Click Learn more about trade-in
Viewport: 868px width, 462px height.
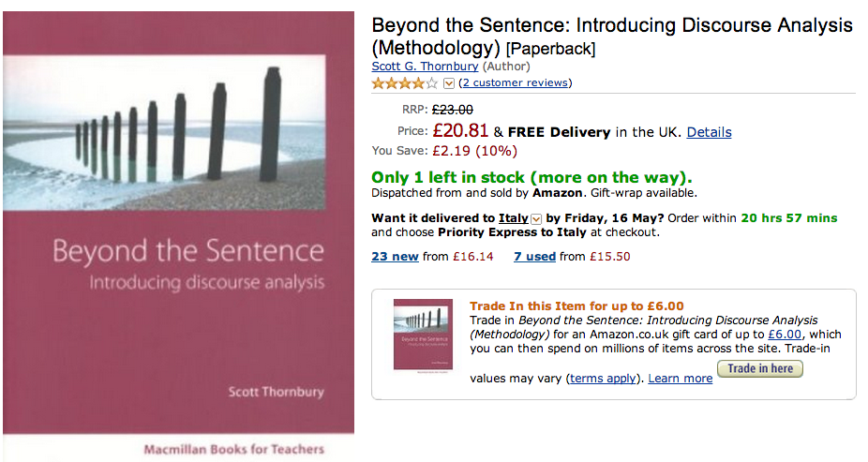click(x=681, y=379)
